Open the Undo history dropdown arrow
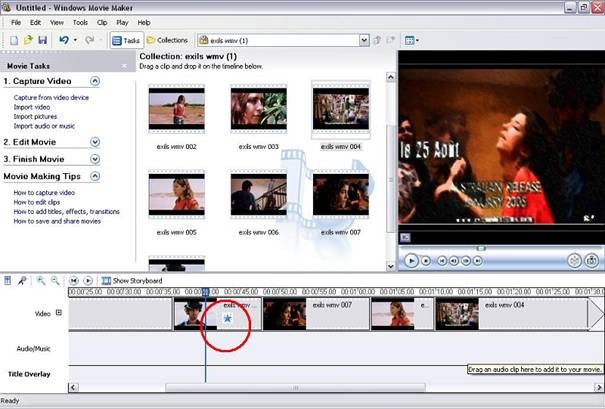 75,40
